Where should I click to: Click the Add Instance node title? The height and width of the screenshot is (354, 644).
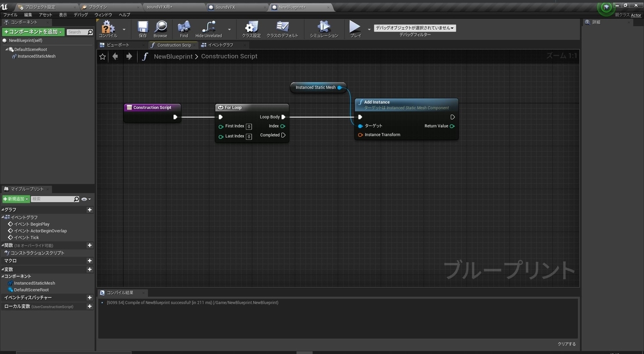tap(377, 102)
